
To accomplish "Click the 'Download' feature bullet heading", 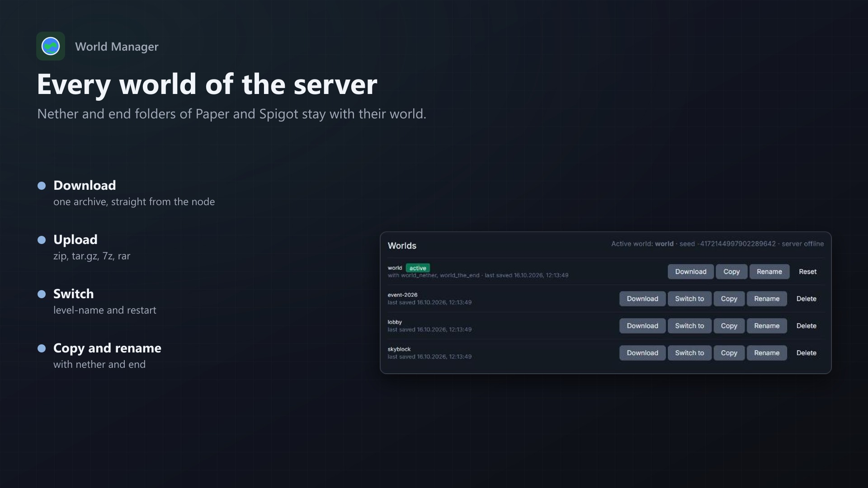I will point(85,185).
